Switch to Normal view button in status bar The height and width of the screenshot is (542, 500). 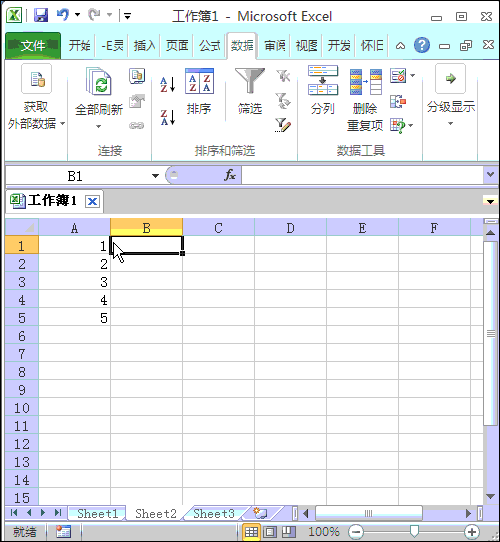point(251,532)
